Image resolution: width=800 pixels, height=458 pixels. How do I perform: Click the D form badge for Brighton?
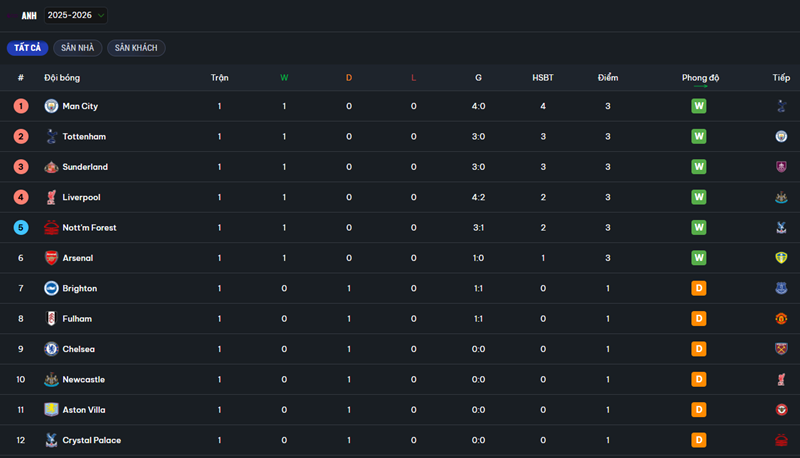[x=698, y=288]
